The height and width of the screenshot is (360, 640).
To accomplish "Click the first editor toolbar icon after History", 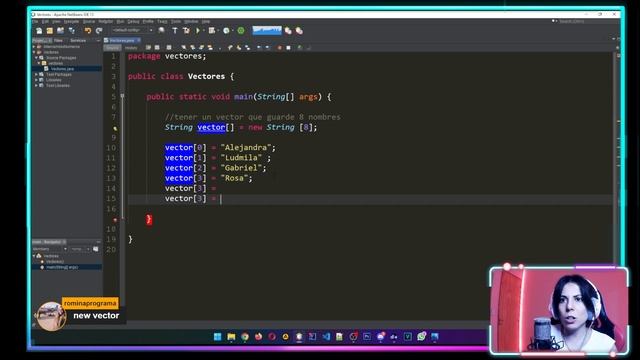I will pos(148,48).
